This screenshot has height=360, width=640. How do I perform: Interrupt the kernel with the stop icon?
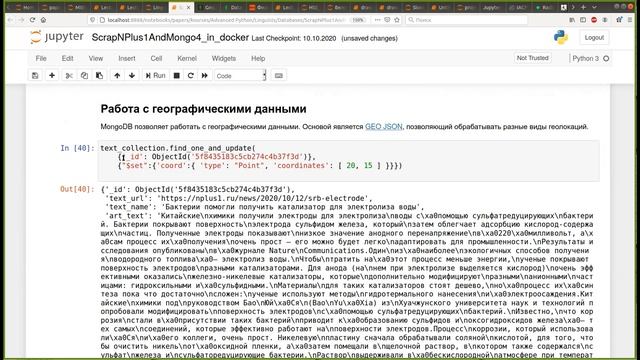(177, 76)
